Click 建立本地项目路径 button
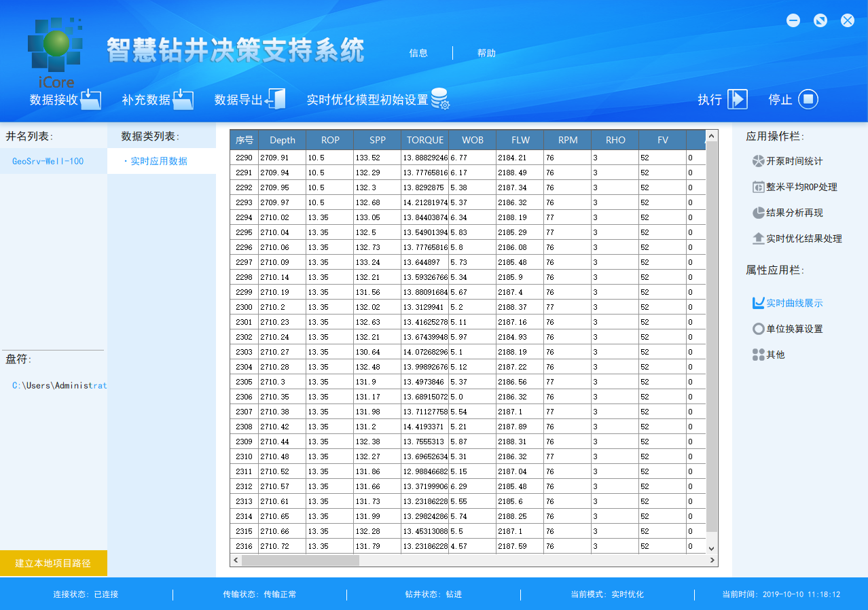Viewport: 868px width, 610px height. pyautogui.click(x=54, y=563)
